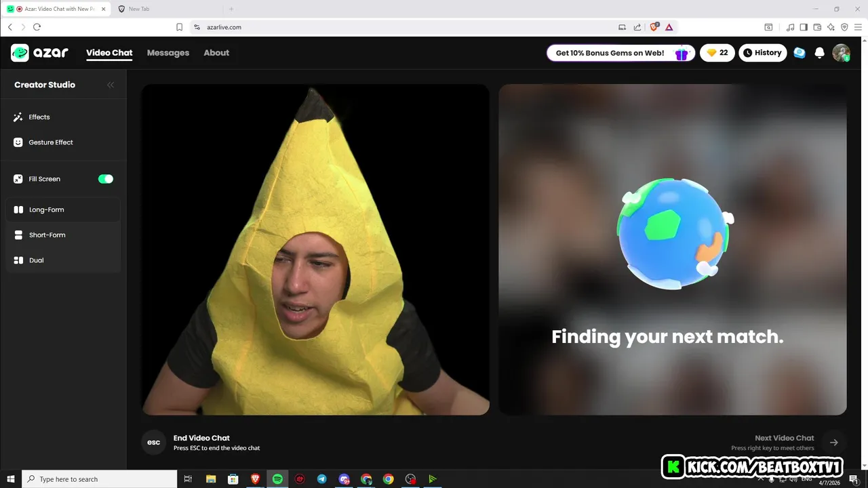This screenshot has height=488, width=868.
Task: Click the Finding your next match text
Action: tap(667, 337)
